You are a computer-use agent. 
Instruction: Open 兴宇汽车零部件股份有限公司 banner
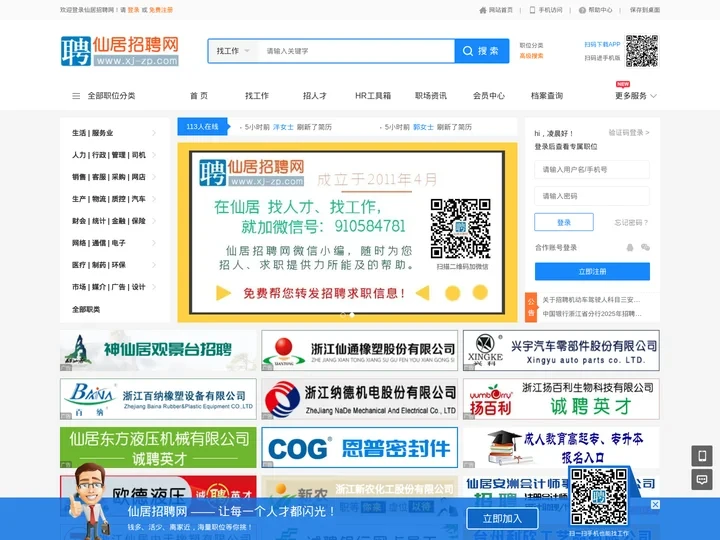561,350
